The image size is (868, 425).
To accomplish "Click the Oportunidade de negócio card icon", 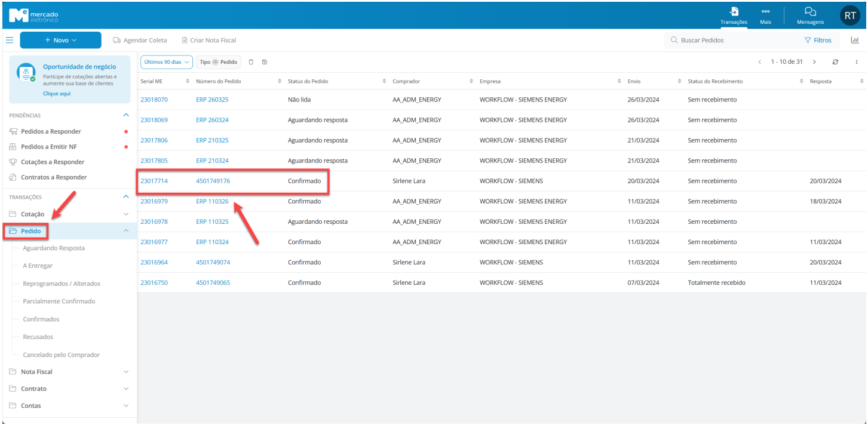I will [x=27, y=73].
